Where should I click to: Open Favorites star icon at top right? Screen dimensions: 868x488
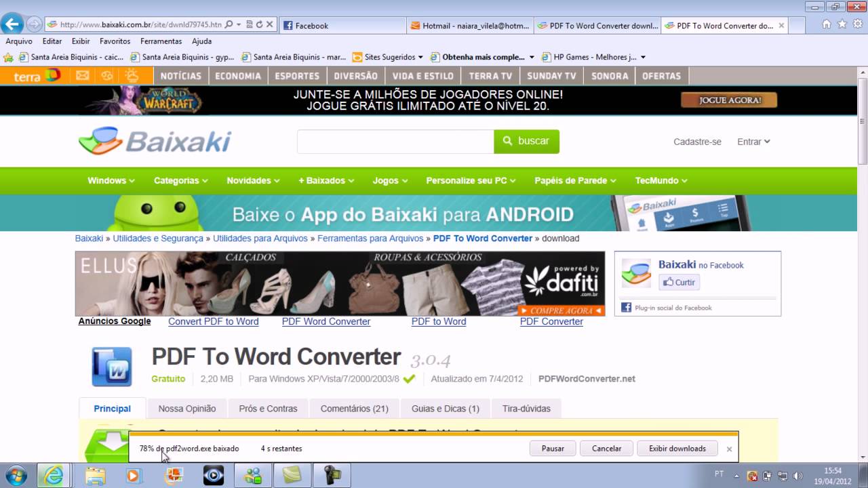[x=842, y=24]
